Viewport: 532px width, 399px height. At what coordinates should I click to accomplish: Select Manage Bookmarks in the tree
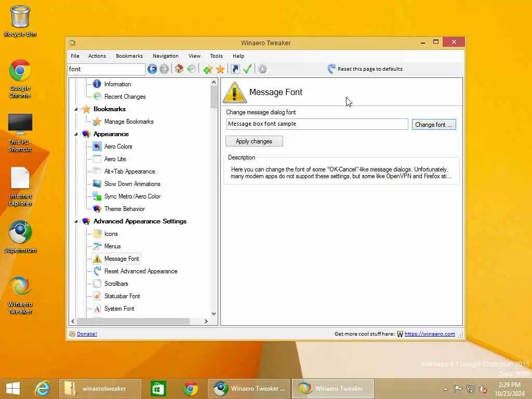[x=129, y=122]
